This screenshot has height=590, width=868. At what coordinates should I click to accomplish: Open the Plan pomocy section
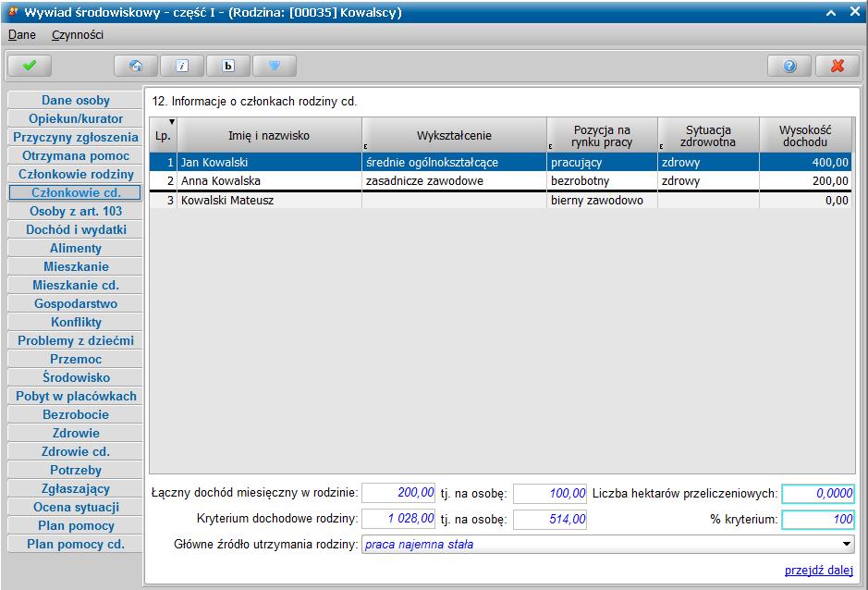click(75, 526)
